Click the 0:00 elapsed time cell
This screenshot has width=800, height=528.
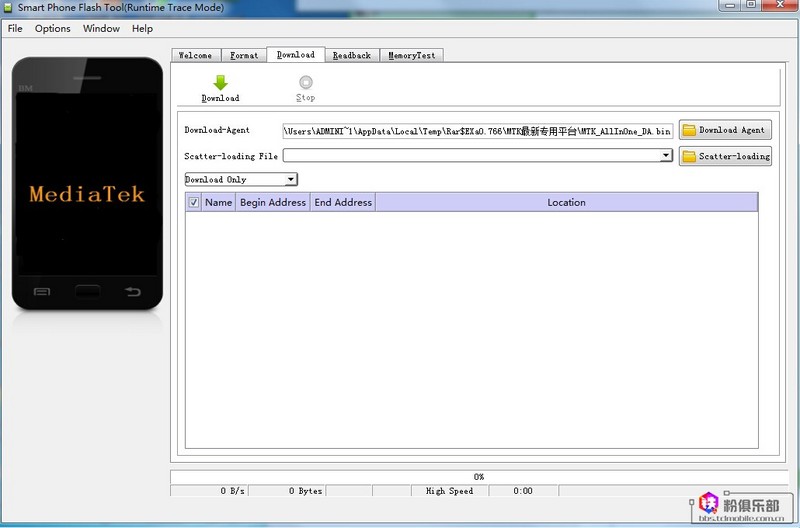[523, 491]
